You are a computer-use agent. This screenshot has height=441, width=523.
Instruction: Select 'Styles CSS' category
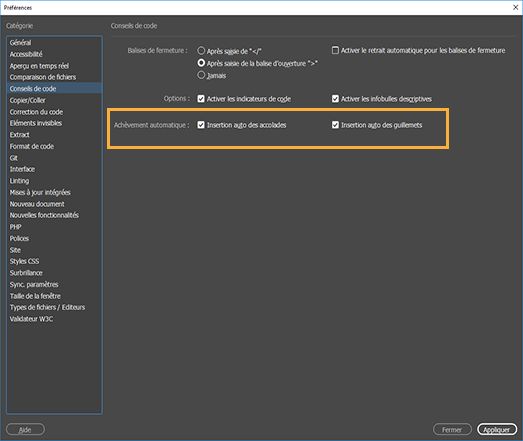click(x=54, y=261)
